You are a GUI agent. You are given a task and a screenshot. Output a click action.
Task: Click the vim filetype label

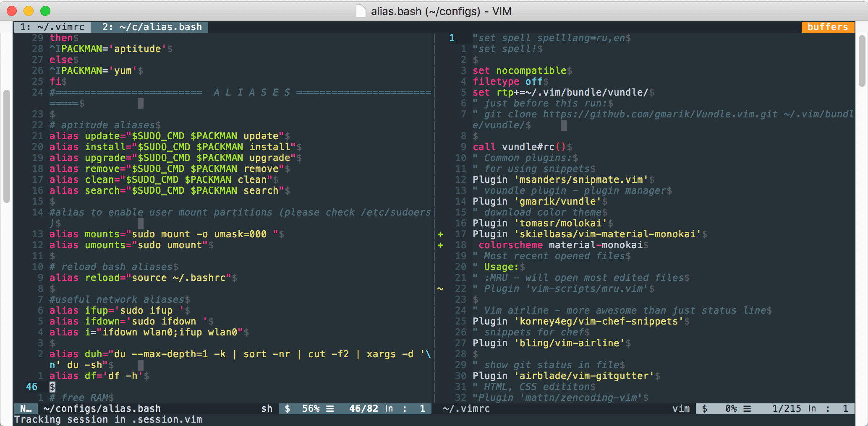pos(681,408)
